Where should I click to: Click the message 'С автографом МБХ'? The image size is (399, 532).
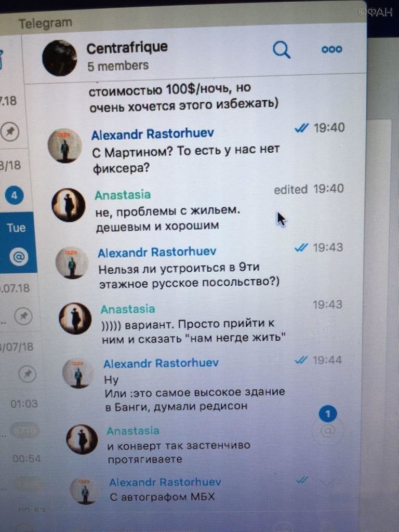tap(162, 497)
